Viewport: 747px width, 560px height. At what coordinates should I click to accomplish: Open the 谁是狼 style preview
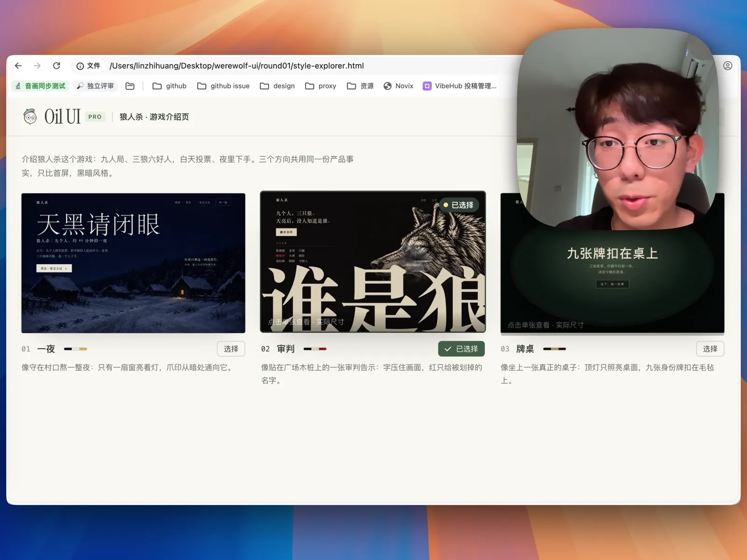pyautogui.click(x=373, y=262)
